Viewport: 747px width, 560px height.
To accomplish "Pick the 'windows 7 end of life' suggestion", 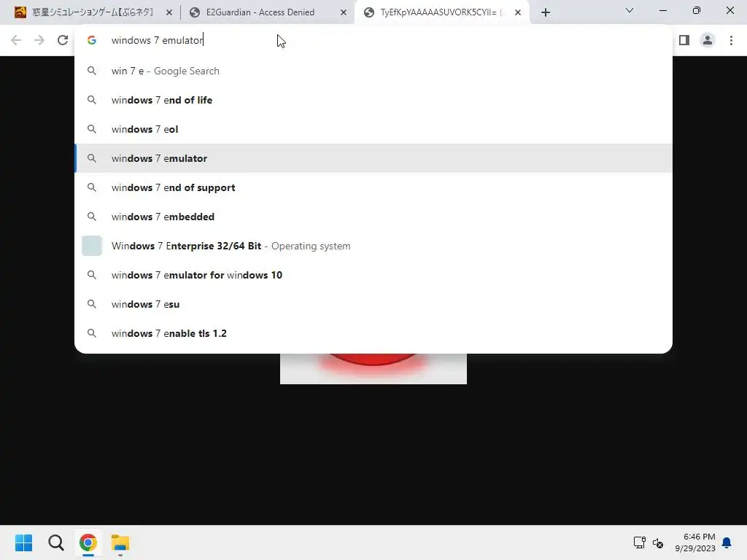I will click(x=373, y=100).
